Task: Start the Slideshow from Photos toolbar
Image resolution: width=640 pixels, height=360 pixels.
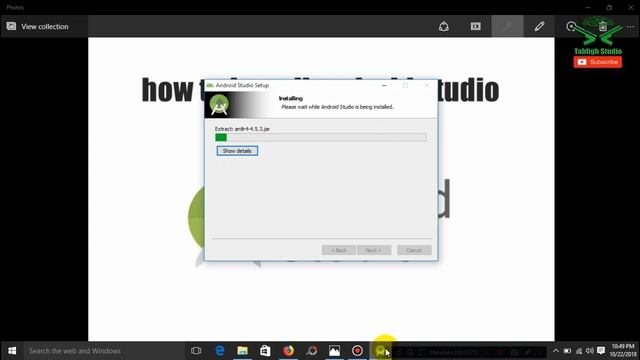Action: [476, 27]
